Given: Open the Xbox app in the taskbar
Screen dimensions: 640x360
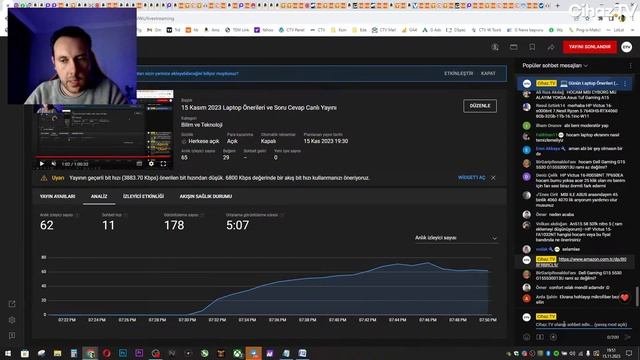Looking at the screenshot, I should [237, 353].
